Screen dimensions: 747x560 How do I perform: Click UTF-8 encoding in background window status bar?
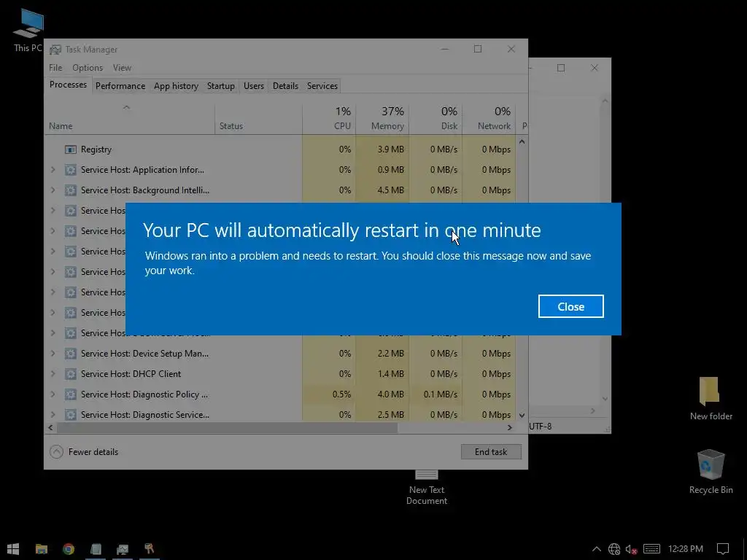(541, 426)
